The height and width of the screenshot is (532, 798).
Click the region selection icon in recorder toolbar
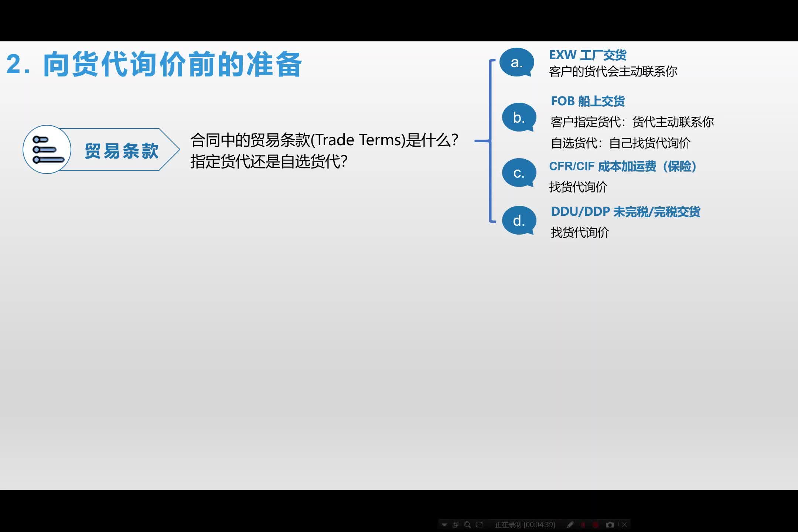tap(480, 525)
